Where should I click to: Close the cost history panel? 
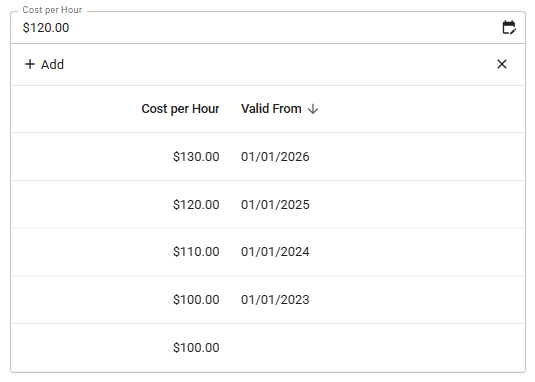coord(502,64)
